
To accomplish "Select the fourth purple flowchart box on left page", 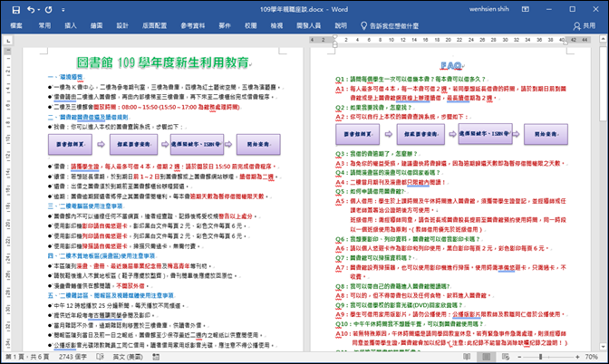I will pos(258,144).
